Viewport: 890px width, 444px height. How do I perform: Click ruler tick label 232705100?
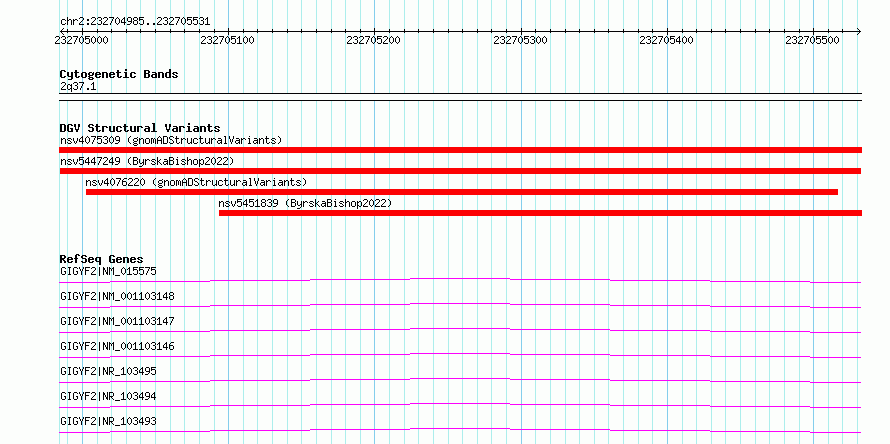point(228,40)
